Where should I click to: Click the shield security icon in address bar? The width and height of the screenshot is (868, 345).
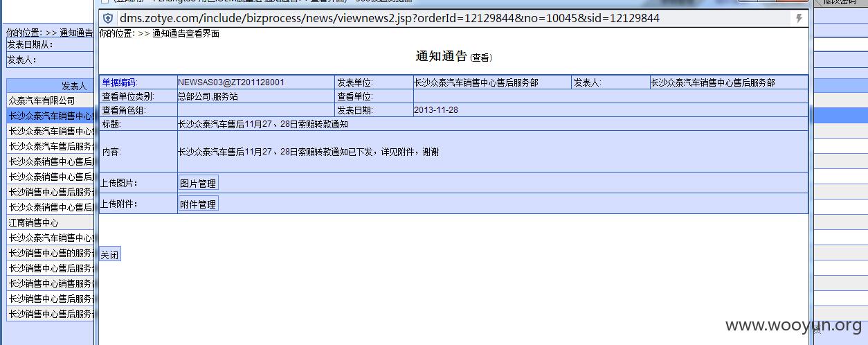tap(108, 19)
